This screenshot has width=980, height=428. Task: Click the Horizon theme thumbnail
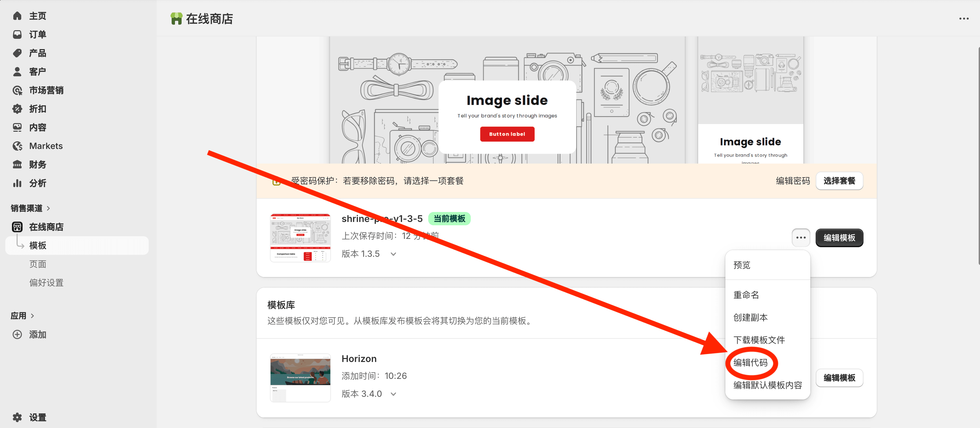[300, 378]
